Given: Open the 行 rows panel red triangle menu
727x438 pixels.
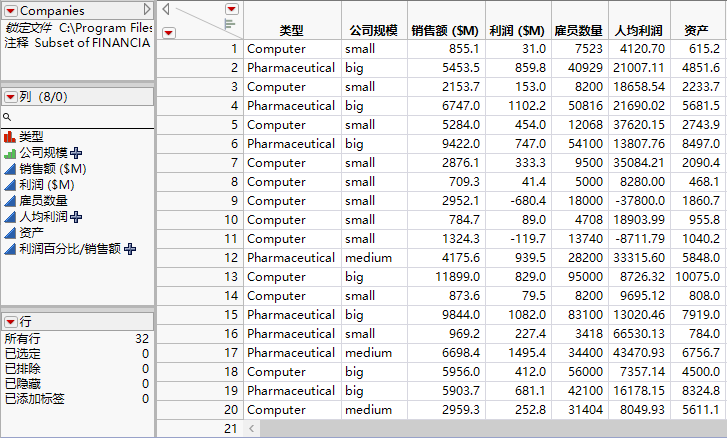Looking at the screenshot, I should point(10,322).
